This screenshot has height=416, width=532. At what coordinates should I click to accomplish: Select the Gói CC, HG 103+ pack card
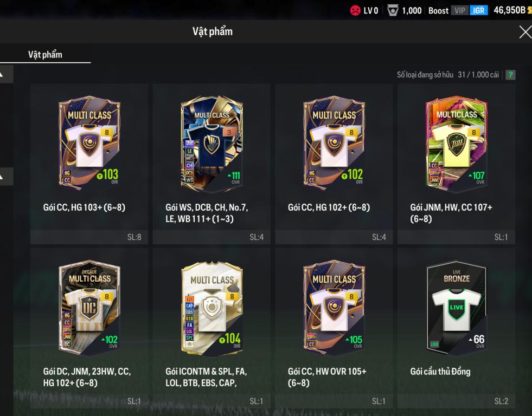[x=89, y=164]
